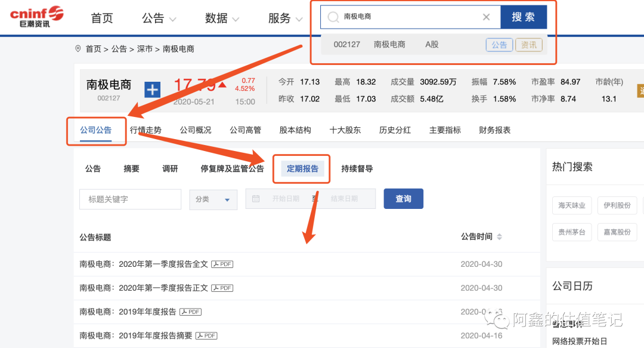Click 公告 breadcrumb link

click(119, 49)
